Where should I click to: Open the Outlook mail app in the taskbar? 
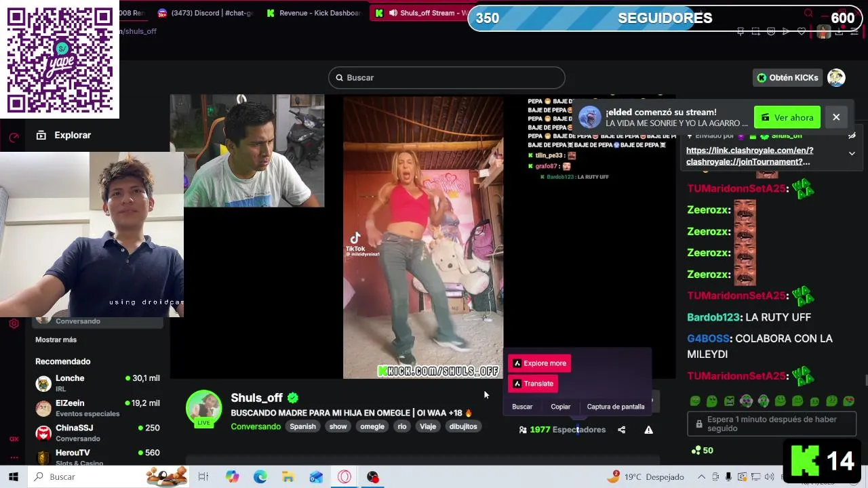point(316,477)
